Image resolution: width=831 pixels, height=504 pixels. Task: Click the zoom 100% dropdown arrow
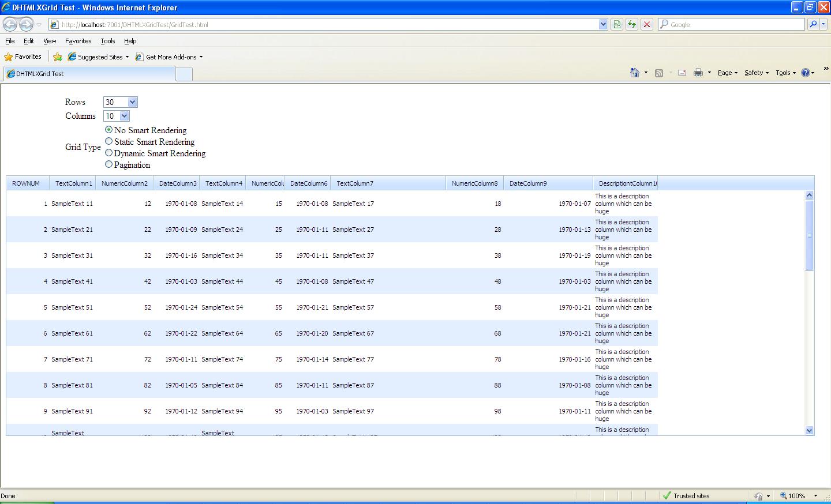(815, 495)
